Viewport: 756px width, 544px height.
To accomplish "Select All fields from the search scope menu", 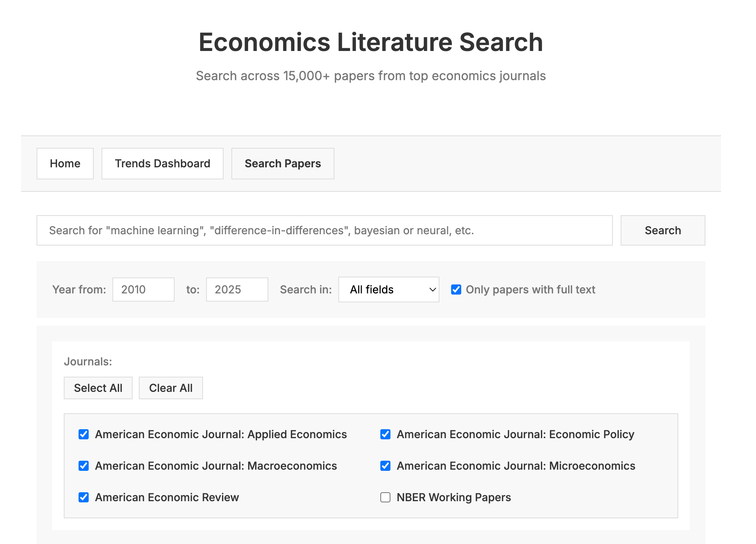I will (x=388, y=290).
